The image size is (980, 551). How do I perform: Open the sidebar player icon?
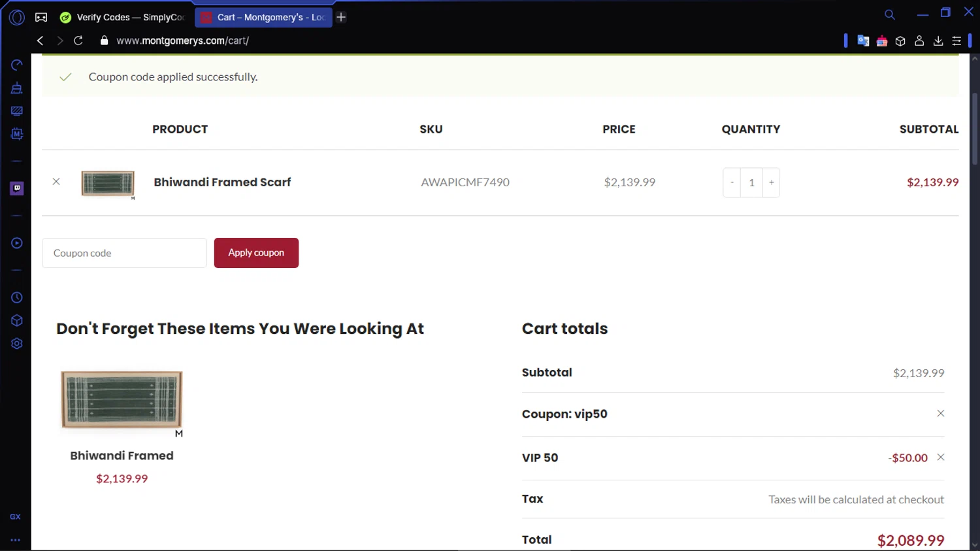coord(17,243)
